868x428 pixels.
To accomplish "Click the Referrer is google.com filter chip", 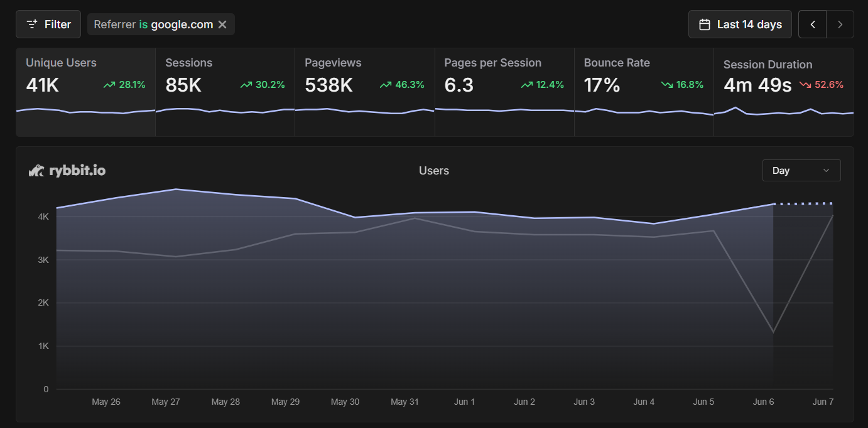I will pos(153,24).
